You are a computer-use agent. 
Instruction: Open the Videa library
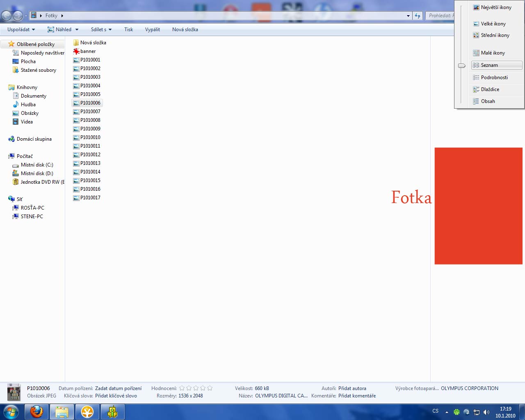[23, 122]
